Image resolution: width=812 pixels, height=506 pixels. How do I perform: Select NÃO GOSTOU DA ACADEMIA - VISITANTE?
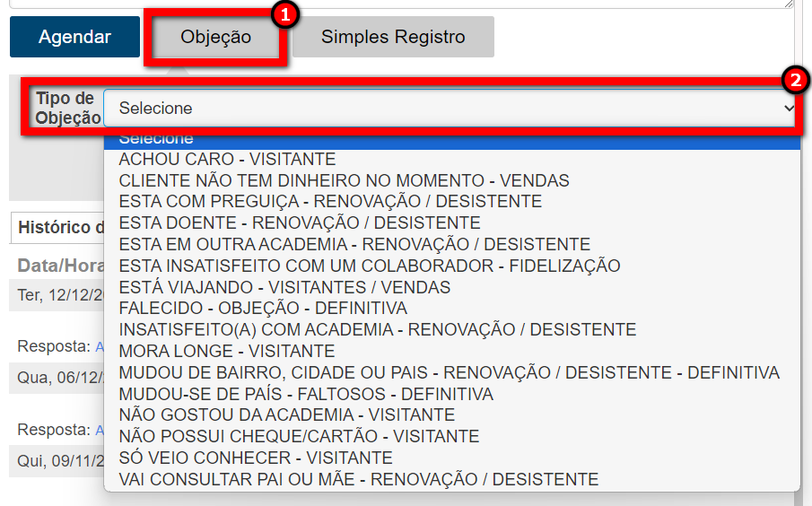(287, 415)
